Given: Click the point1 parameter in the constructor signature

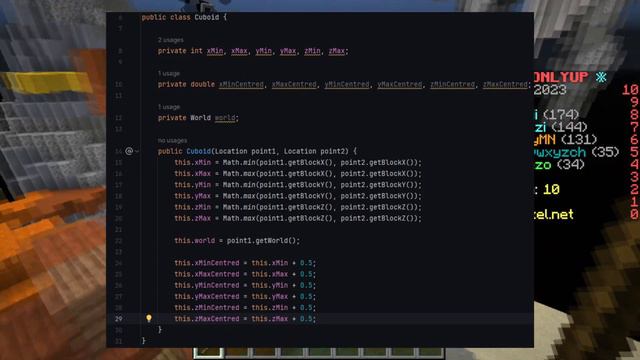Looking at the screenshot, I should [263, 151].
